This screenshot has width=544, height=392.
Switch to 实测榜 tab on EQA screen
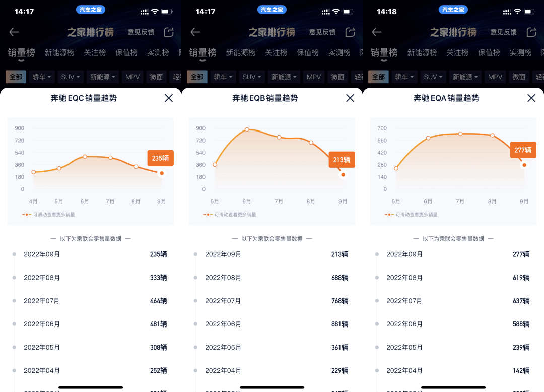(x=521, y=53)
